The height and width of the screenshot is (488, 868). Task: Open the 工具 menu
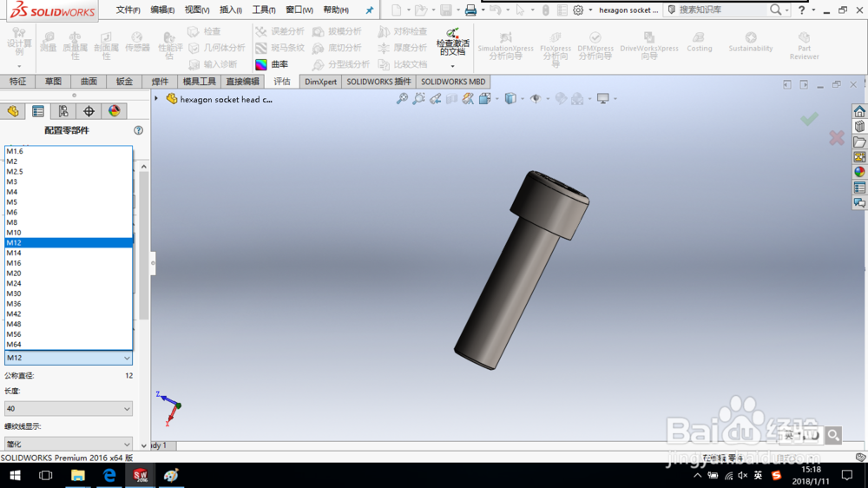coord(264,10)
